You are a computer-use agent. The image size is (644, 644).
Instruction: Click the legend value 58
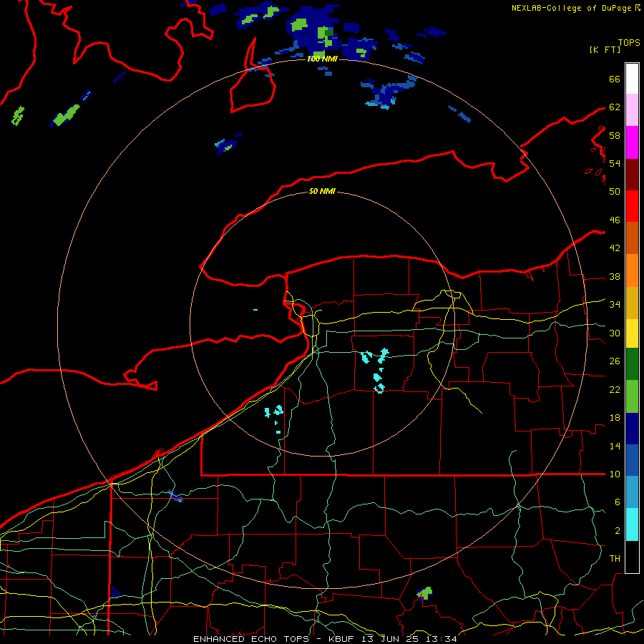(615, 135)
